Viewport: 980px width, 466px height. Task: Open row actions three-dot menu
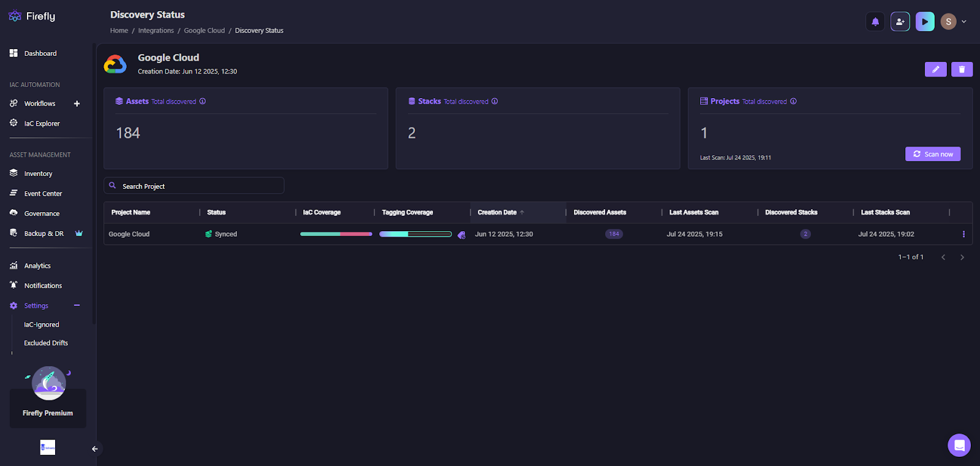point(963,234)
